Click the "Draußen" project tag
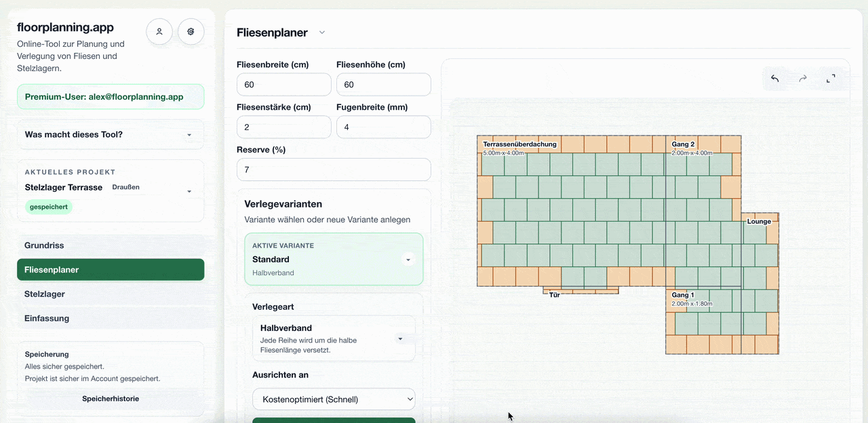The width and height of the screenshot is (868, 423). (x=126, y=187)
